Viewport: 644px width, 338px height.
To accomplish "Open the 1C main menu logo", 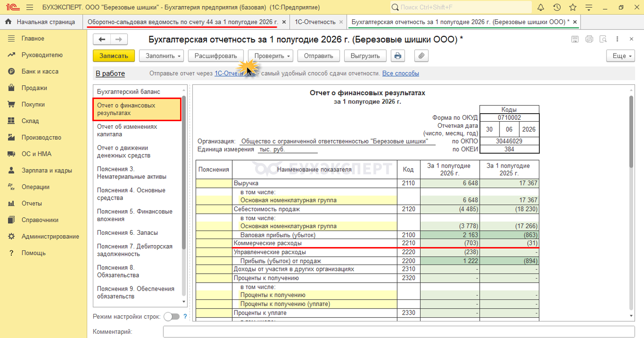I will [x=12, y=7].
